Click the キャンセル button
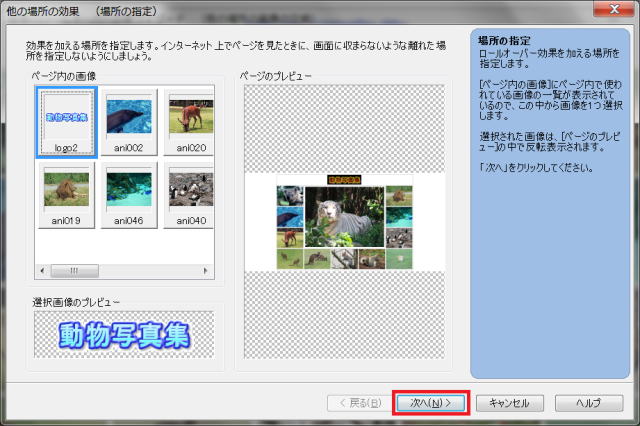640x426 pixels. [510, 403]
